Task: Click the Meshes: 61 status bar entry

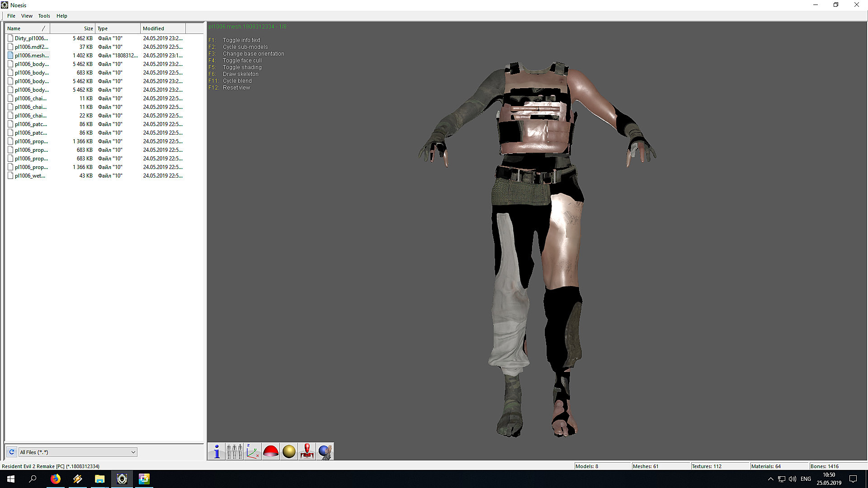Action: click(x=660, y=466)
